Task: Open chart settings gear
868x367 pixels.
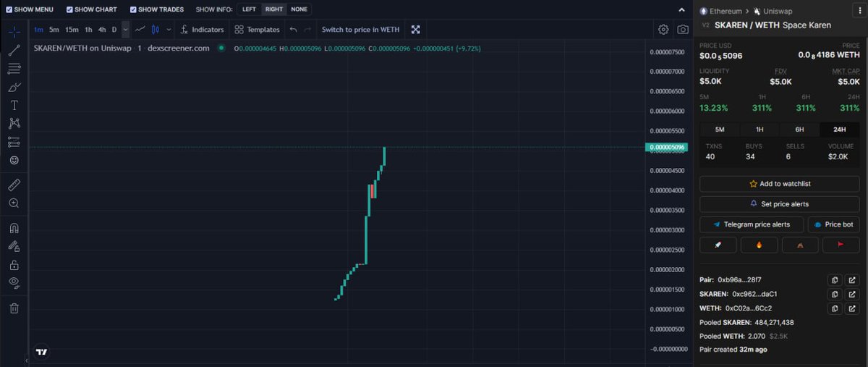Action: (x=663, y=30)
